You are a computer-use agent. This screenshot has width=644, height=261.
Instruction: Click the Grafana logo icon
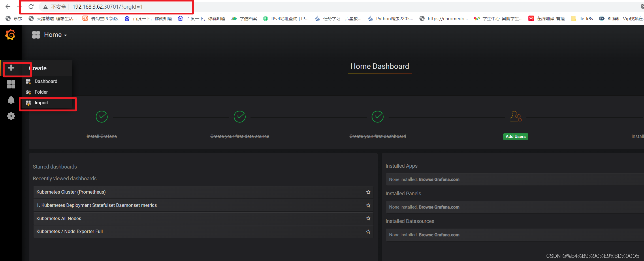coord(10,35)
